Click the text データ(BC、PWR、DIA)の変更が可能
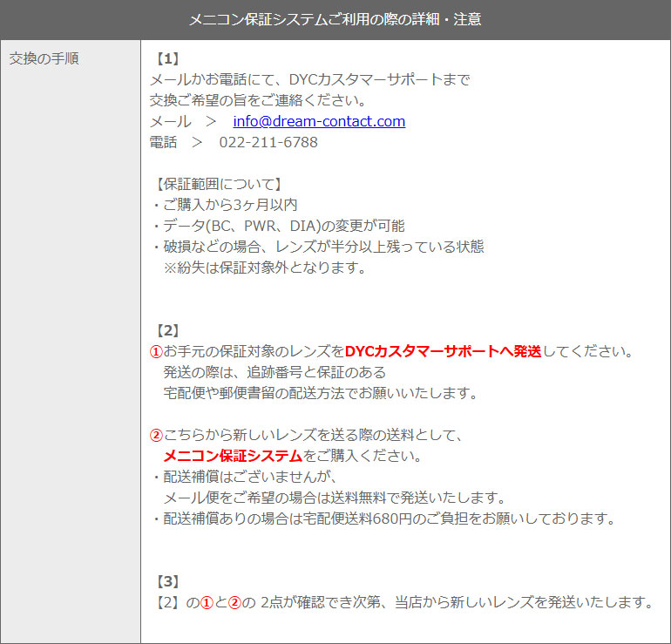Image resolution: width=671 pixels, height=644 pixels. point(283,226)
